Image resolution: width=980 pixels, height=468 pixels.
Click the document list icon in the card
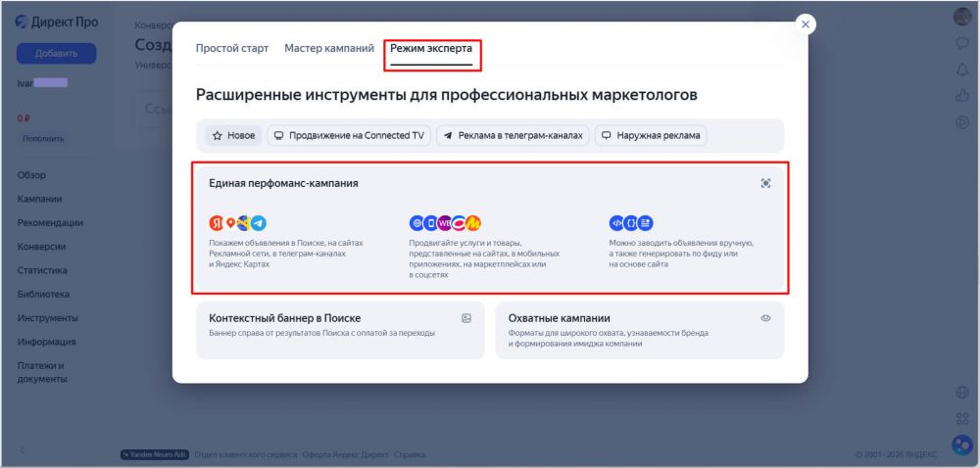pyautogui.click(x=646, y=223)
